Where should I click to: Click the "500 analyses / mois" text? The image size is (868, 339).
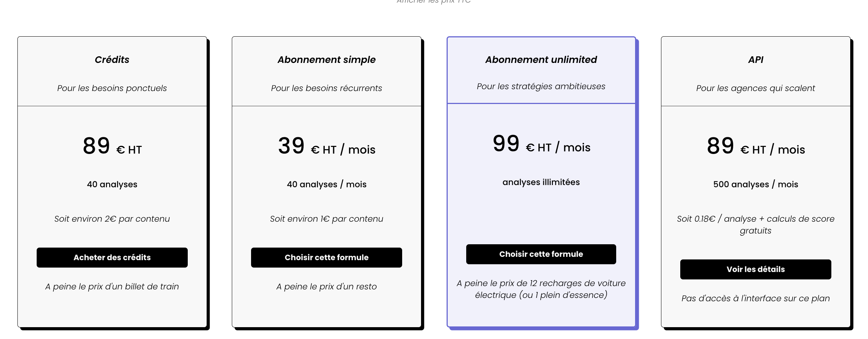point(755,184)
